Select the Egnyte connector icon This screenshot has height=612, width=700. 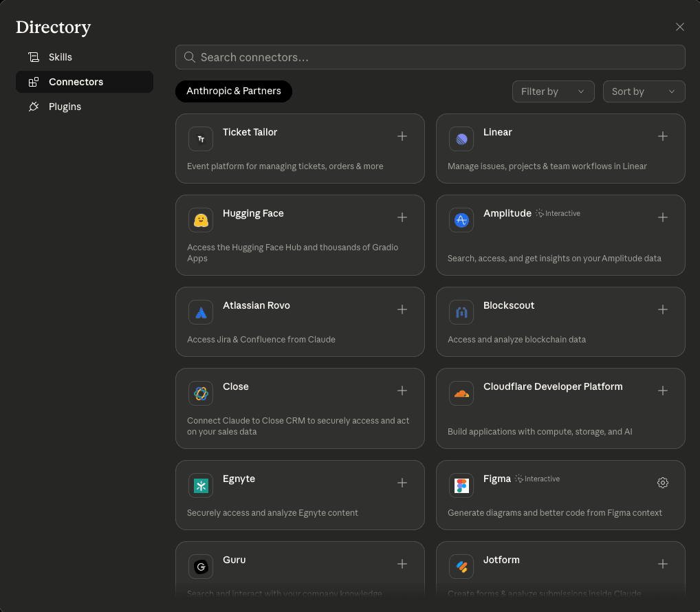[x=200, y=485]
